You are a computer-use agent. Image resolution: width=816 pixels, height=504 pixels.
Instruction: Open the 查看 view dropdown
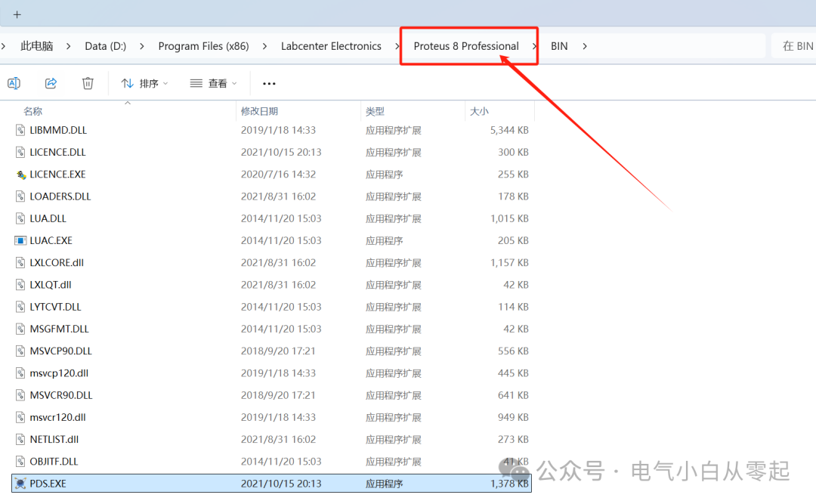click(213, 83)
